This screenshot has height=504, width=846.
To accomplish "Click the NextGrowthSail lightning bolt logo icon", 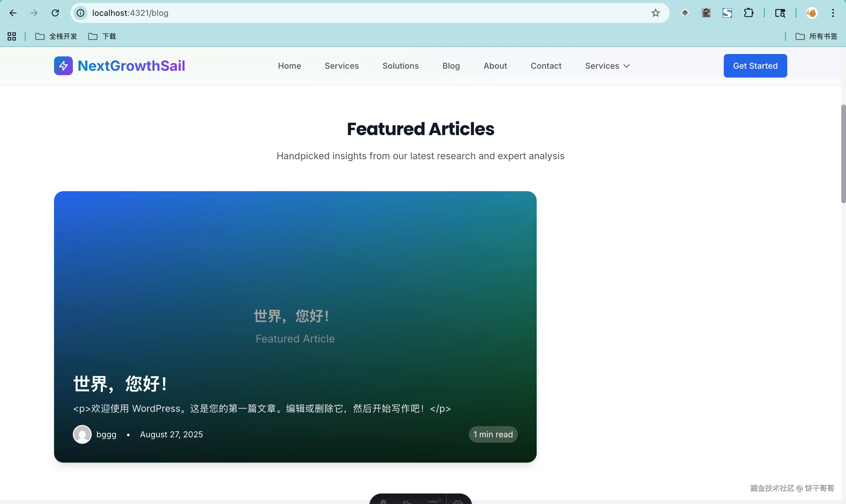I will point(63,65).
